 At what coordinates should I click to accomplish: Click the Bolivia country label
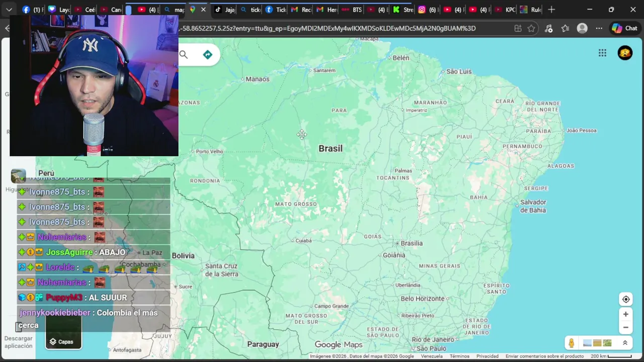pos(183,256)
